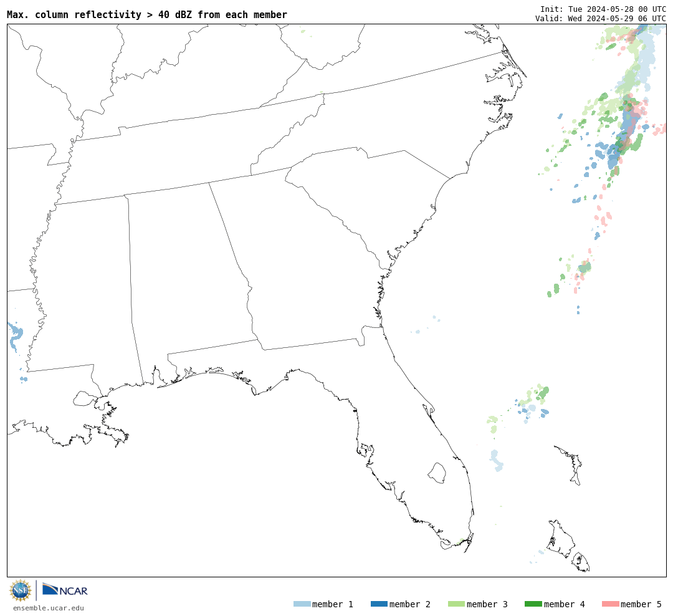Click the member 5 pink swatch
673x616 pixels.
pyautogui.click(x=610, y=604)
